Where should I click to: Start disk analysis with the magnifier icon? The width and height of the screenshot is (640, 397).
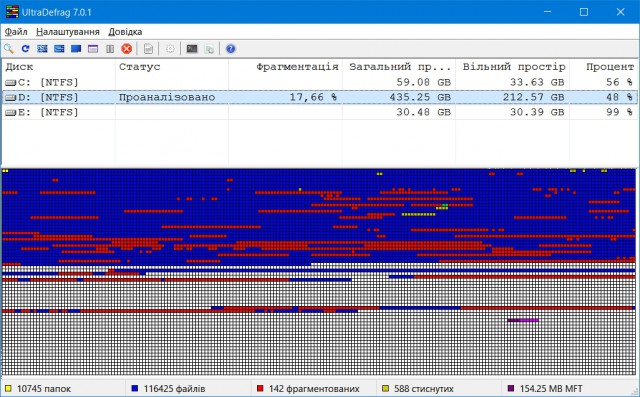coord(9,49)
